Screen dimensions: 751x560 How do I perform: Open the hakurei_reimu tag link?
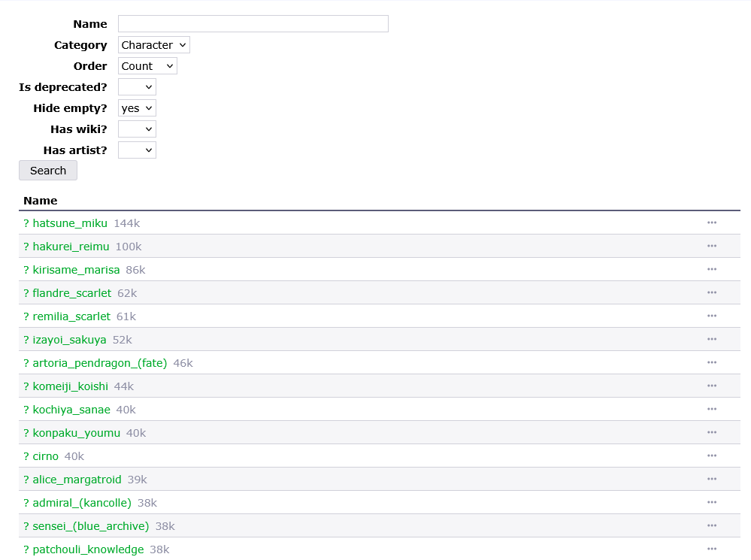[x=71, y=247]
